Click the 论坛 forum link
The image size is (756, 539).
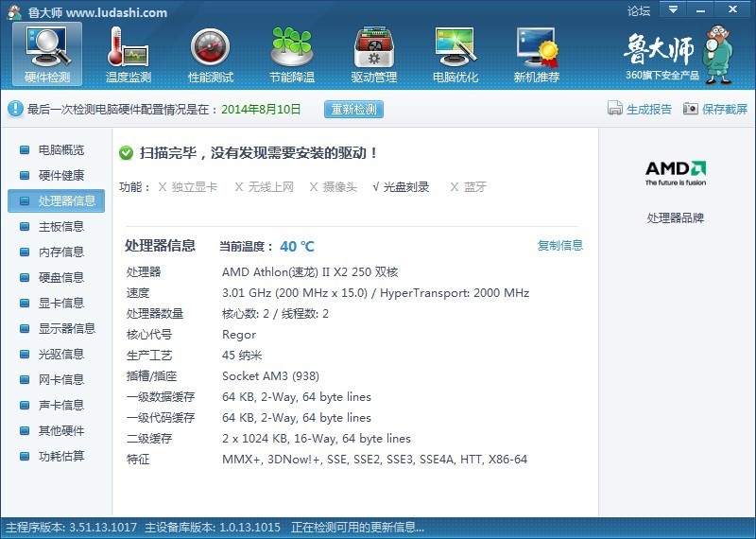pos(639,10)
